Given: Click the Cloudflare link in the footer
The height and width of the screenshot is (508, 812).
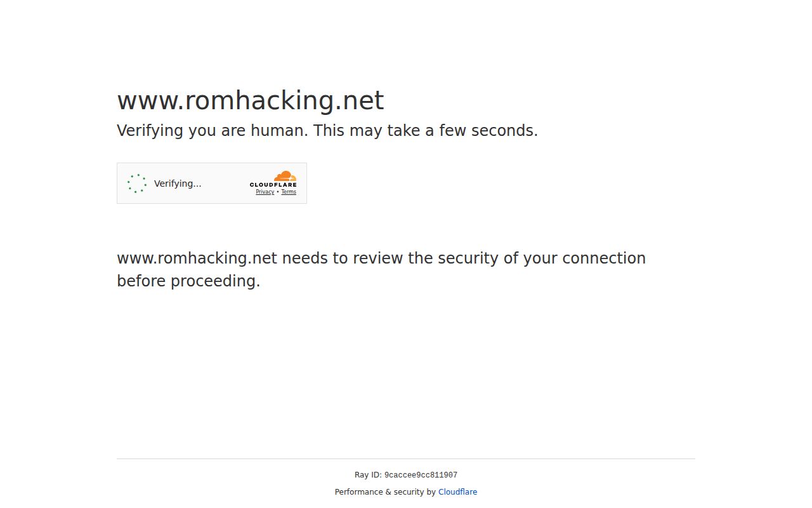Looking at the screenshot, I should pyautogui.click(x=457, y=491).
